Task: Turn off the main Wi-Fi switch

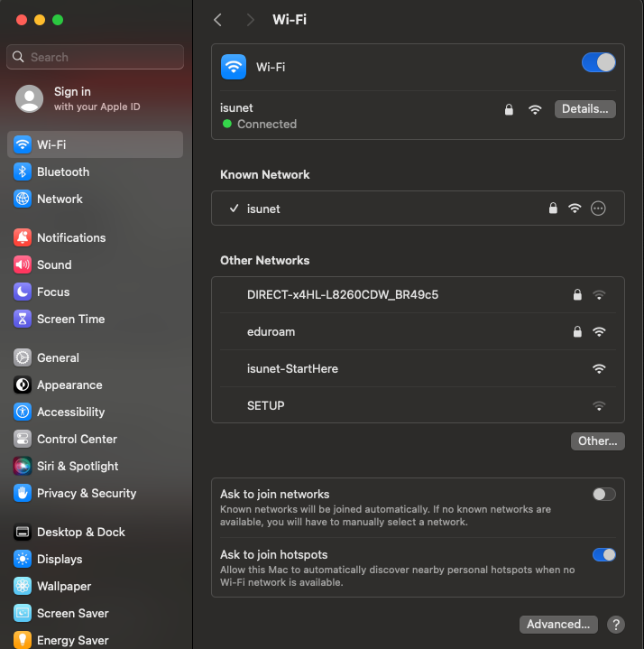Action: point(599,62)
